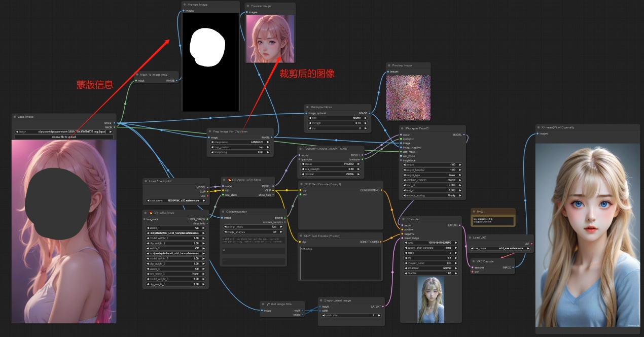Toggle image_analysis in ClipInterrogator node

click(x=254, y=231)
